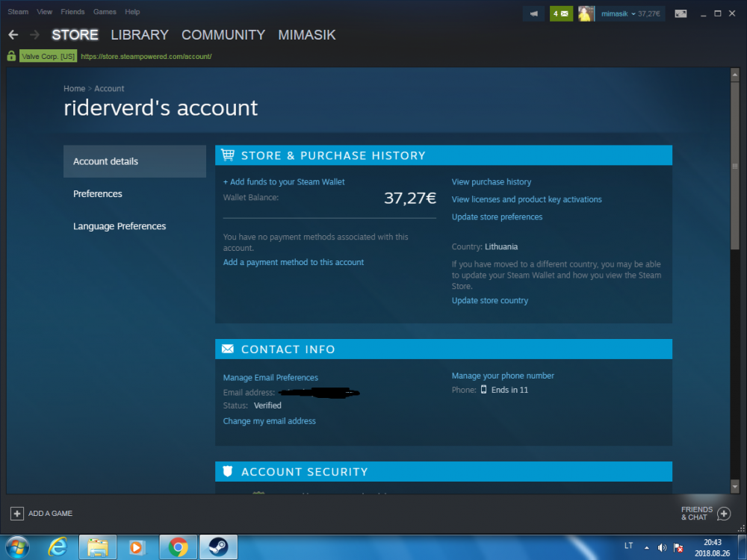Viewport: 747px width, 560px height.
Task: Open the COMMUNITY tab
Action: (223, 35)
